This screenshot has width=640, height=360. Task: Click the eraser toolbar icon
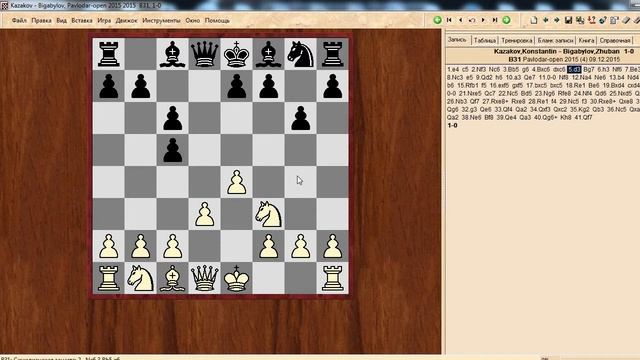(626, 20)
